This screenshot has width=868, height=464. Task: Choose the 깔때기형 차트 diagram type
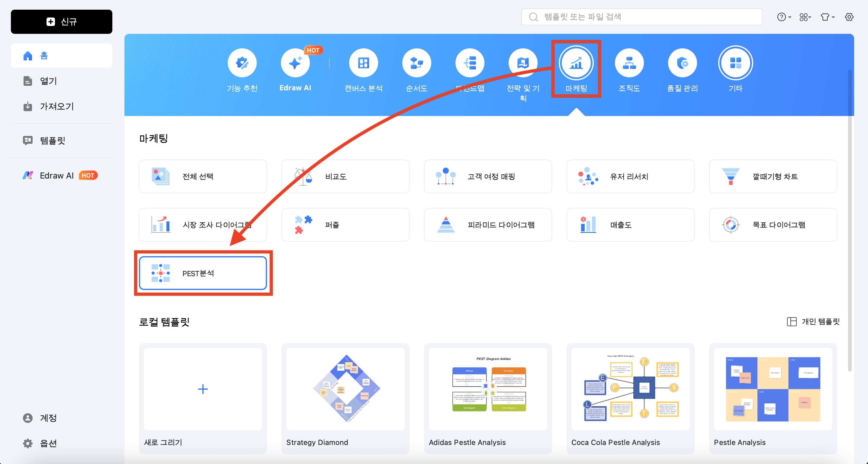773,176
